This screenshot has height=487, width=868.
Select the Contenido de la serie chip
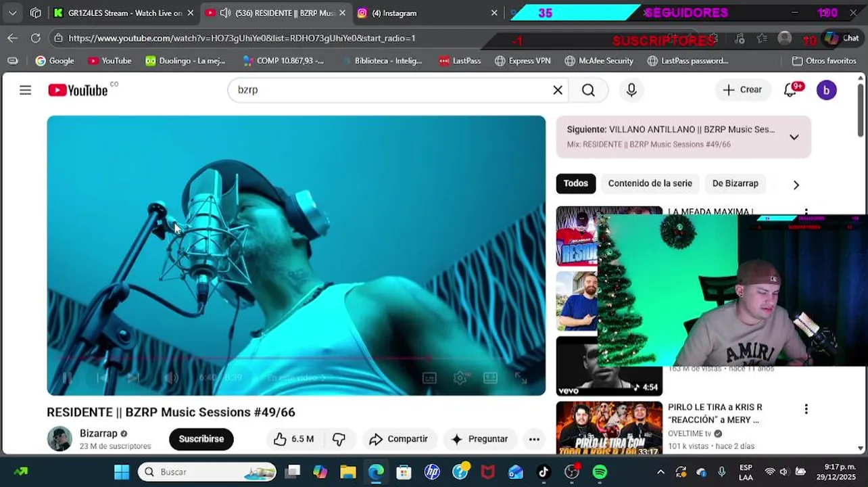(x=650, y=183)
